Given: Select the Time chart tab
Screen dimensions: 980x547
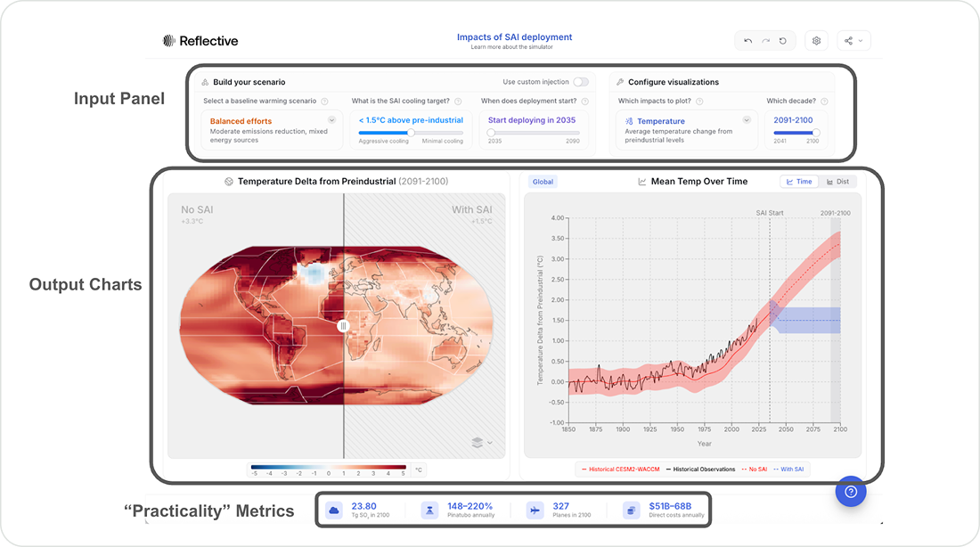Looking at the screenshot, I should tap(800, 182).
